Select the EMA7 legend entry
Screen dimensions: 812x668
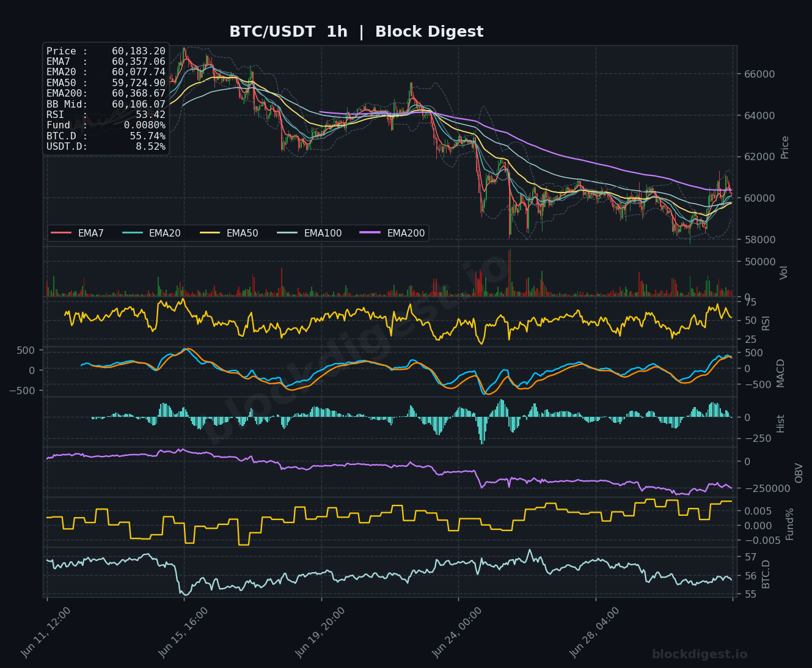78,233
